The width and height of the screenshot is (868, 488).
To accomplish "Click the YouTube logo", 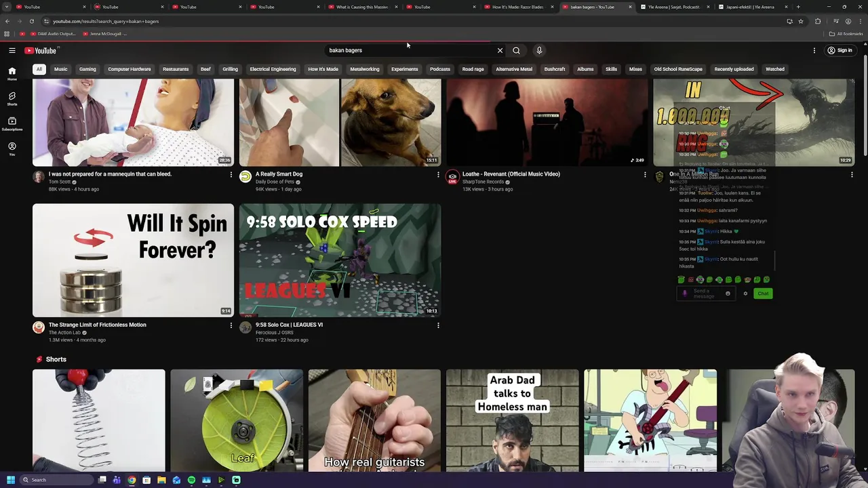I will pos(41,50).
